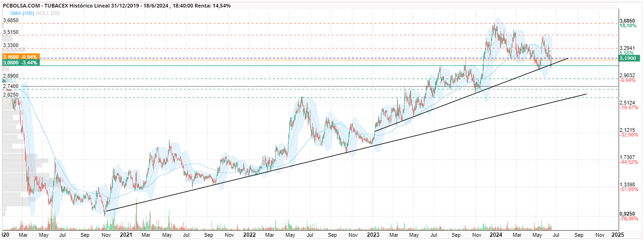
Task: Click the 0,9250 axis value
Action: (628, 214)
